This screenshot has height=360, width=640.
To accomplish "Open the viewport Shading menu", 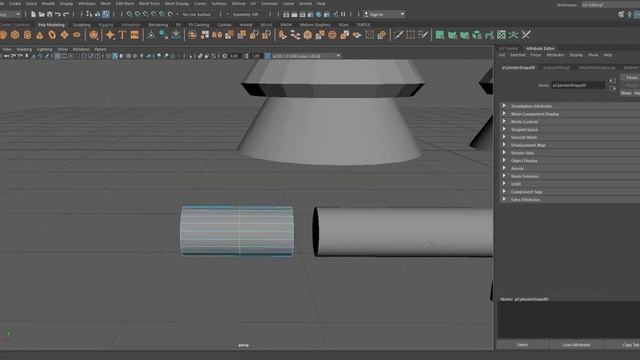I will (x=24, y=49).
